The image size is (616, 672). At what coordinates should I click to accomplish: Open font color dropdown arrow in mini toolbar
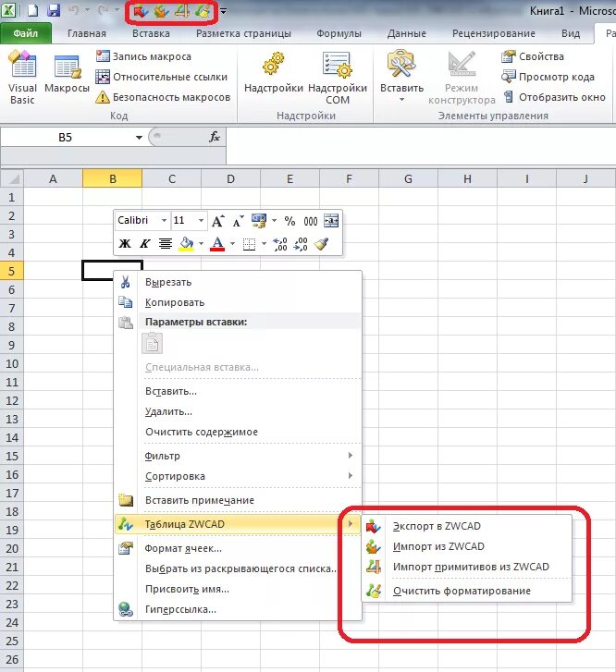pos(232,244)
